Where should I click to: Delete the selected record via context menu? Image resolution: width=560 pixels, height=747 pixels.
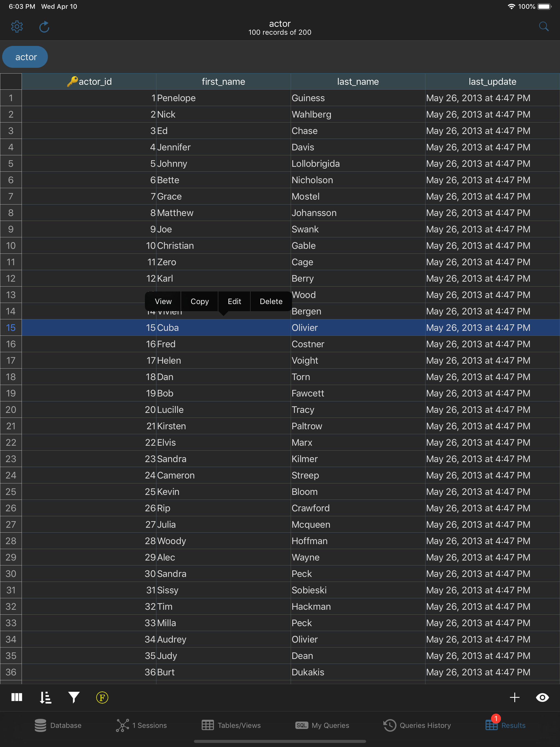point(270,301)
